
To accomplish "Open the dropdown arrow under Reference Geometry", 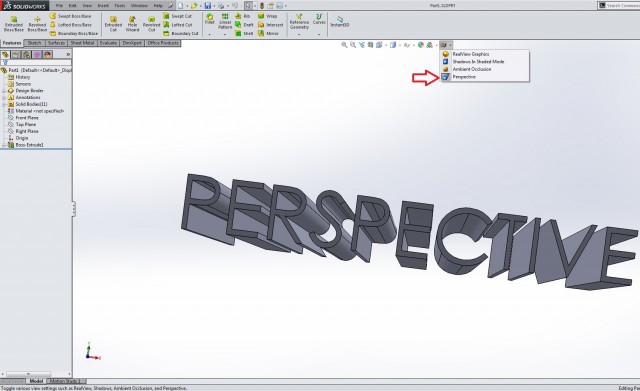I will [299, 35].
